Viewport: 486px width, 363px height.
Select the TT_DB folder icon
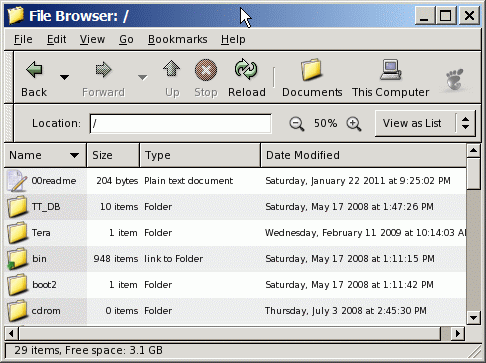point(17,207)
